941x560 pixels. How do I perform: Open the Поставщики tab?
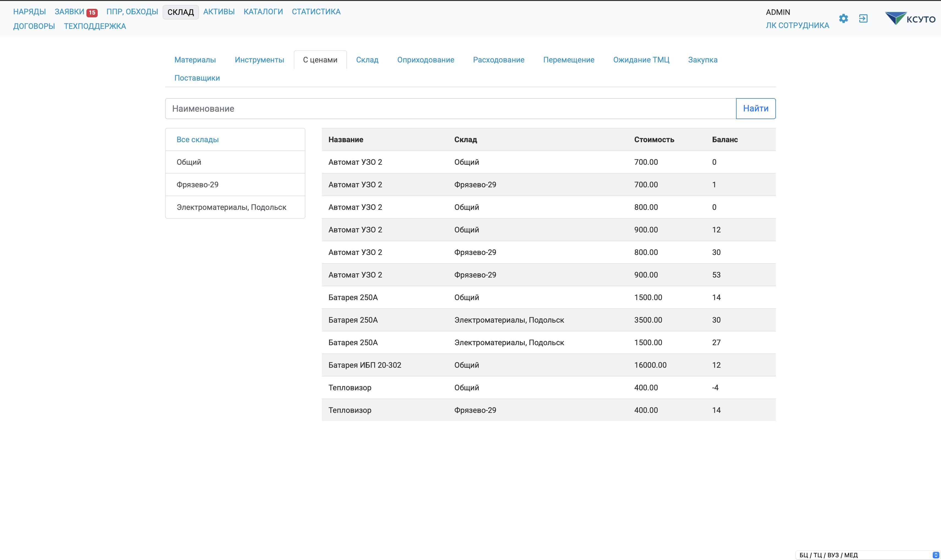pyautogui.click(x=197, y=78)
